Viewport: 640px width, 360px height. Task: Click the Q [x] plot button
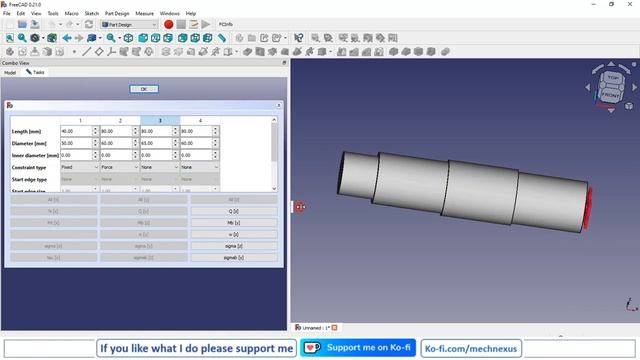234,211
